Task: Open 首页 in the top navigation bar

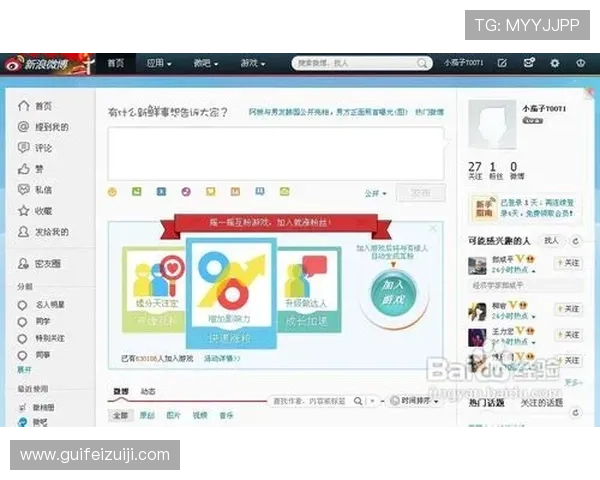Action: point(115,63)
